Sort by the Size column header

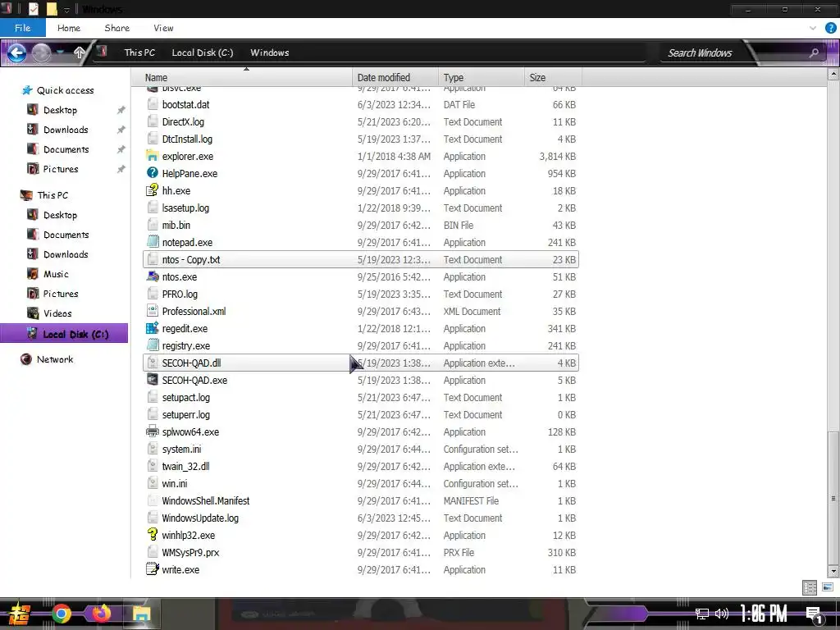(x=553, y=78)
